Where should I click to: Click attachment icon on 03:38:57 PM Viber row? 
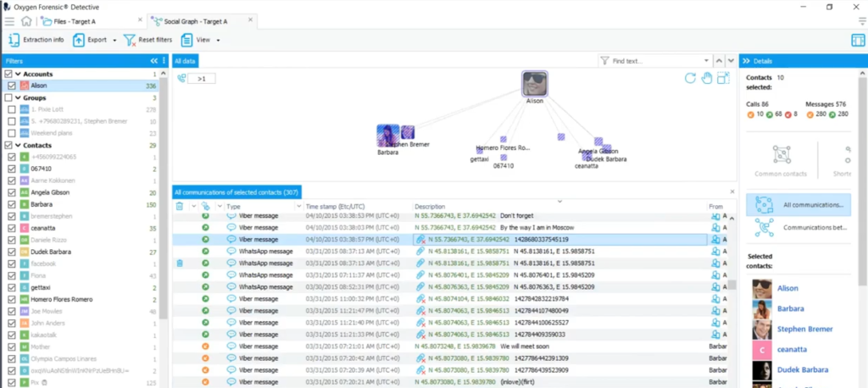point(420,240)
